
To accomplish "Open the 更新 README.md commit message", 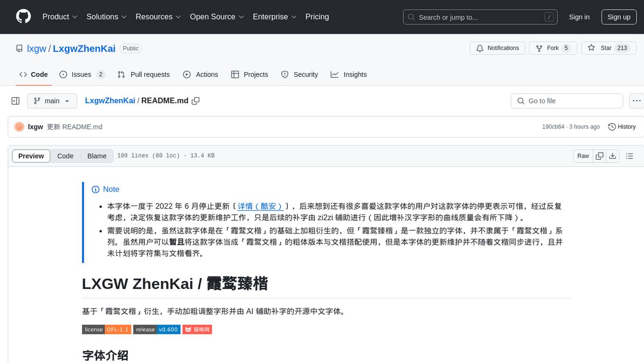I will [74, 127].
